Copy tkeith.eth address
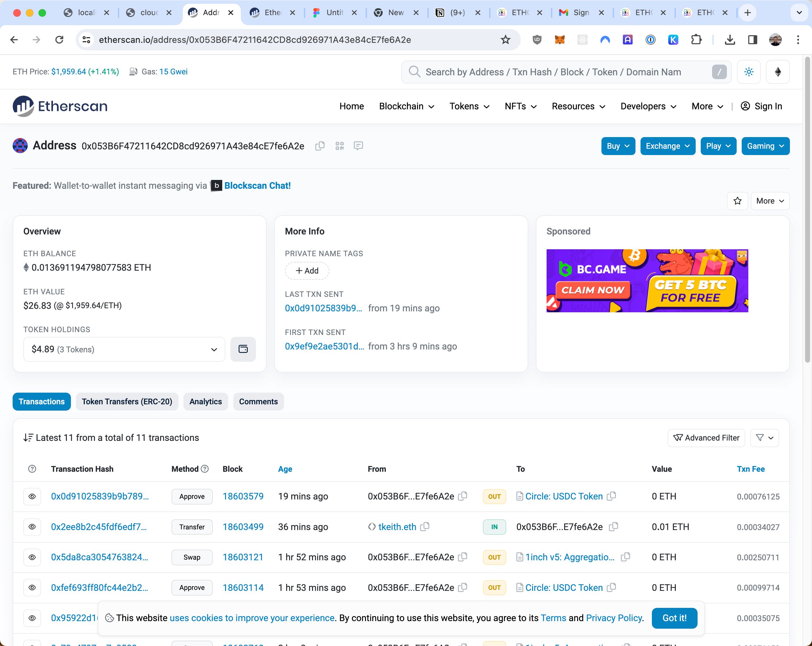The width and height of the screenshot is (812, 646). [x=425, y=527]
